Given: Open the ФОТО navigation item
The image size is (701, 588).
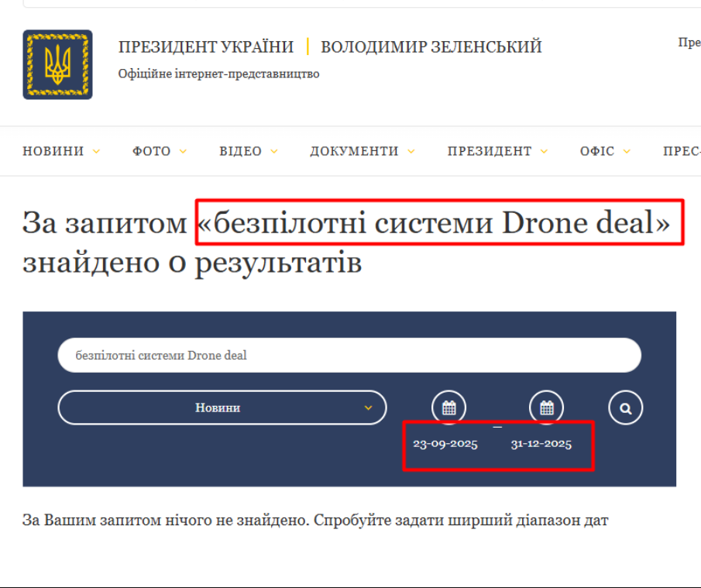Looking at the screenshot, I should (x=152, y=151).
